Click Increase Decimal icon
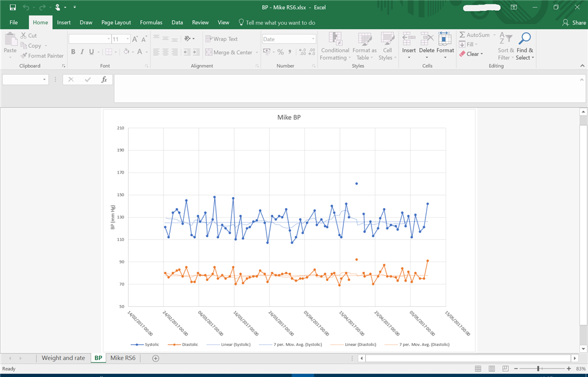This screenshot has width=588, height=377. [302, 52]
